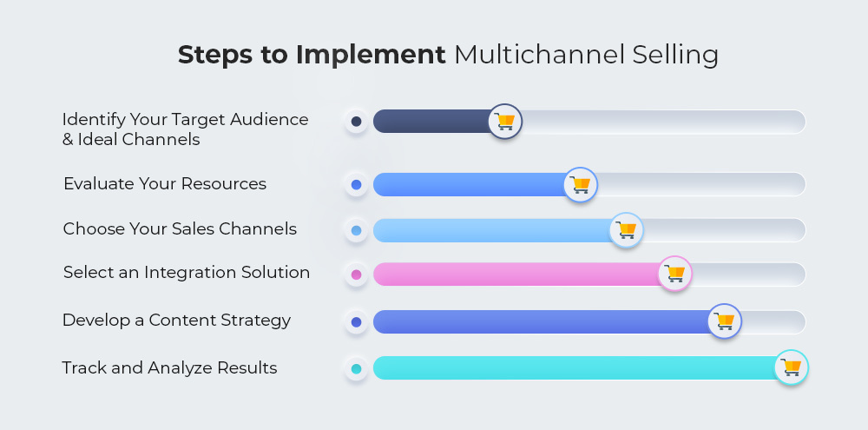Click the cart icon on Evaluate Your Resources bar
The height and width of the screenshot is (430, 868).
580,184
